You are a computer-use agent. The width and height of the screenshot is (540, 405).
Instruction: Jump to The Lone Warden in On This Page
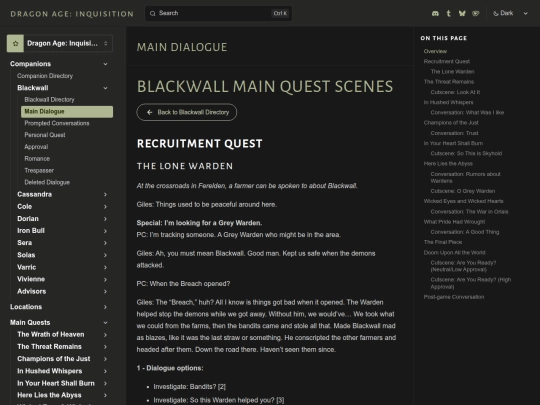point(452,72)
